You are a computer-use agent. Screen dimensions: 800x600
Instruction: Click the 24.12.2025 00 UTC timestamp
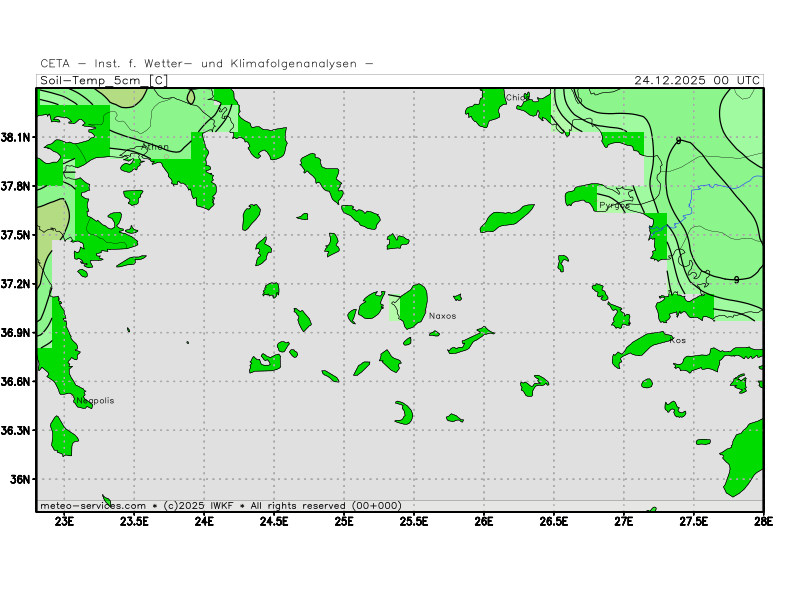pos(697,80)
